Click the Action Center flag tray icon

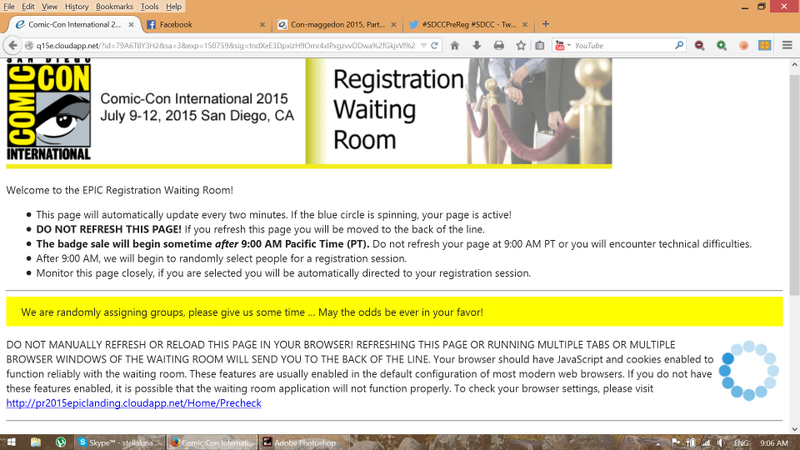click(676, 443)
